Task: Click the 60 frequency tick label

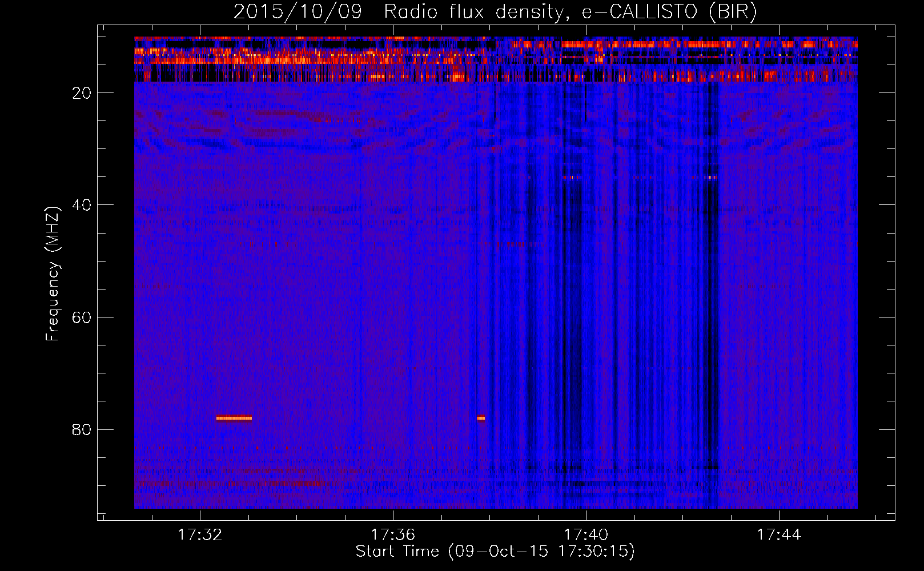Action: [x=82, y=317]
